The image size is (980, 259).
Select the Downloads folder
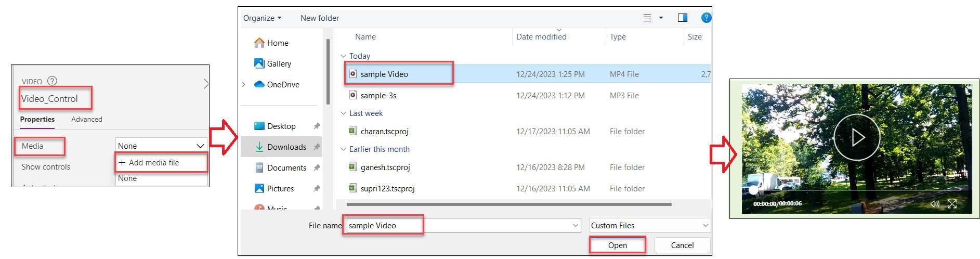[281, 147]
